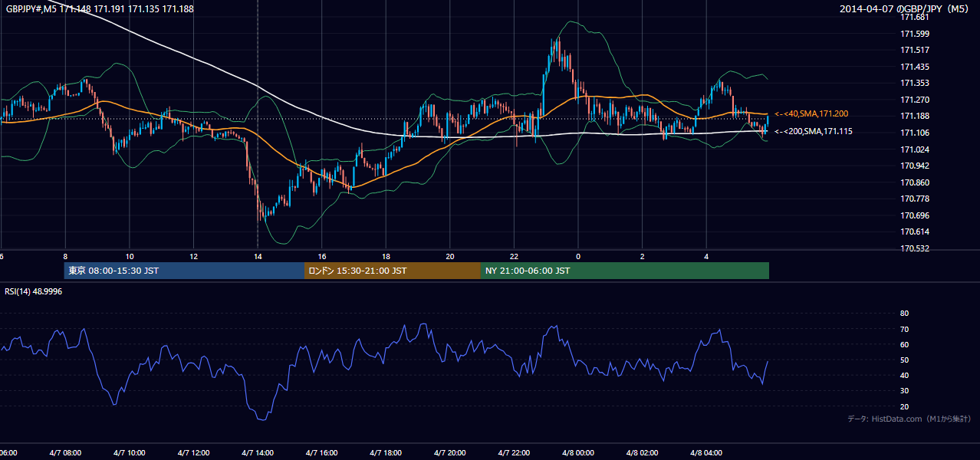The image size is (980, 460).
Task: Click price axis label 170.696
Action: 916,215
